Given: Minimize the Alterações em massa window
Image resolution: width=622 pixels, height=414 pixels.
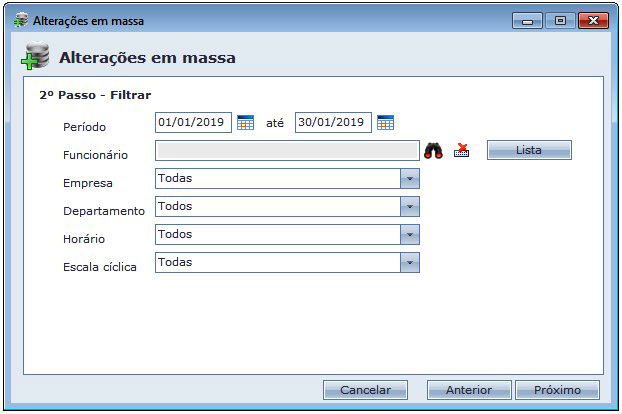Looking at the screenshot, I should [x=528, y=20].
